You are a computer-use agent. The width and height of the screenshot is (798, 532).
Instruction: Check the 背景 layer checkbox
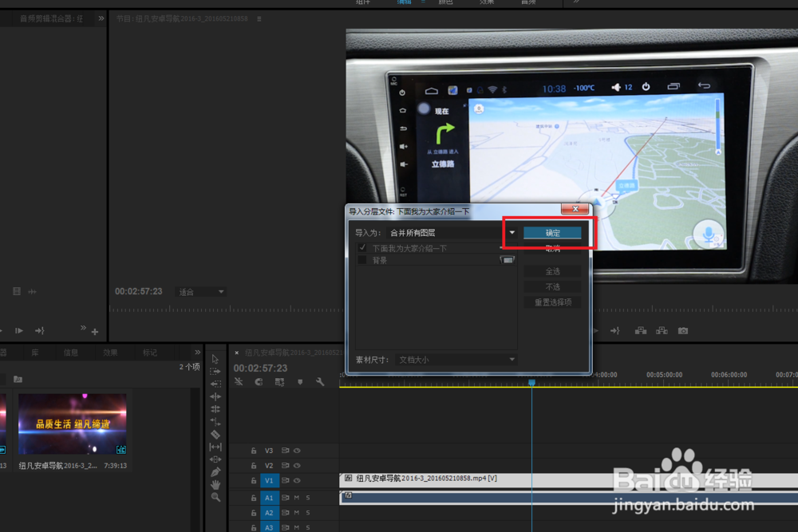pos(361,260)
